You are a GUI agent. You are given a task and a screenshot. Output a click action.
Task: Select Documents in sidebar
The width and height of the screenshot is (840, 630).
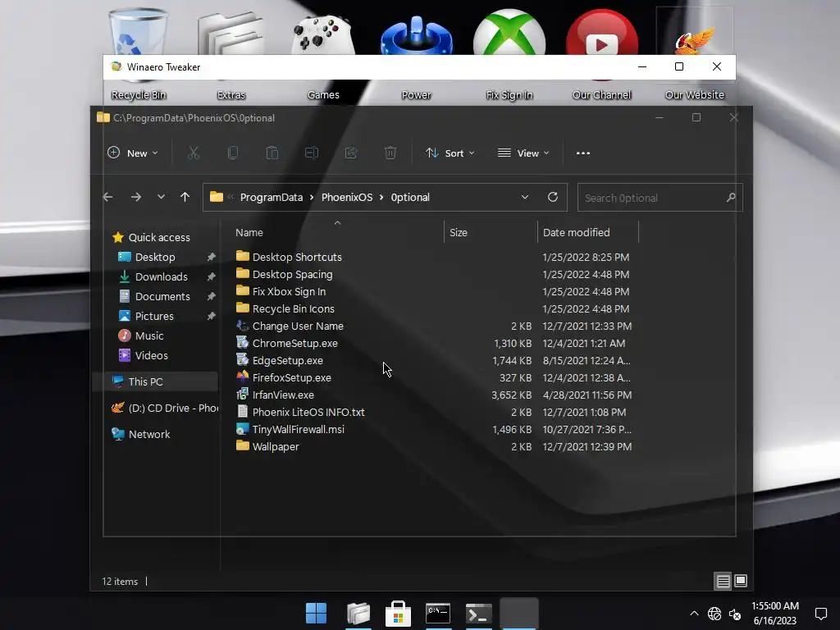tap(154, 297)
